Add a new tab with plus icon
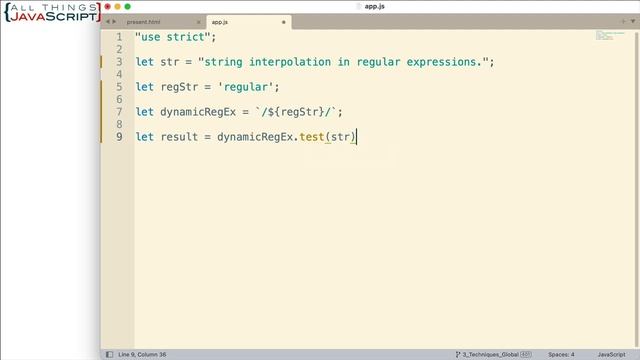The width and height of the screenshot is (640, 360). 623,21
